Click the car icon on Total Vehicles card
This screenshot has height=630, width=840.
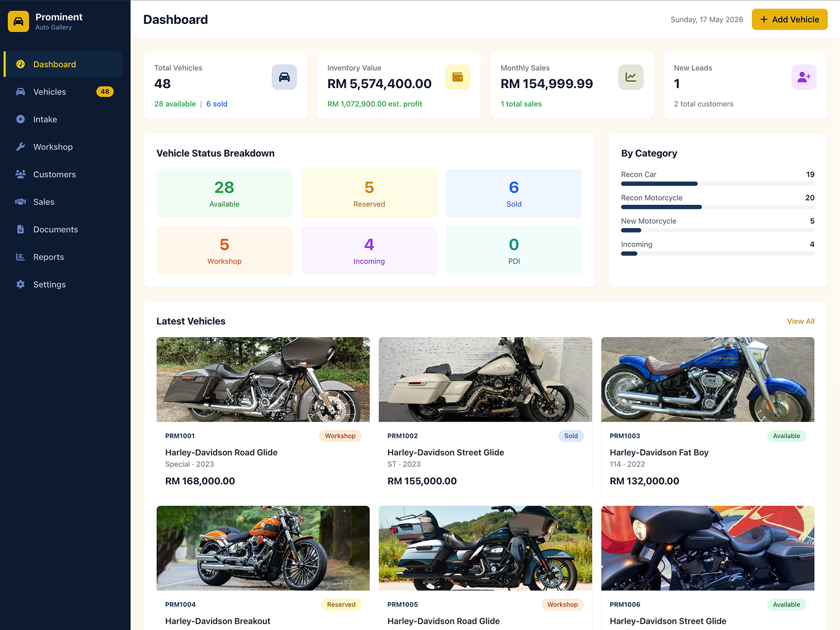(x=284, y=77)
